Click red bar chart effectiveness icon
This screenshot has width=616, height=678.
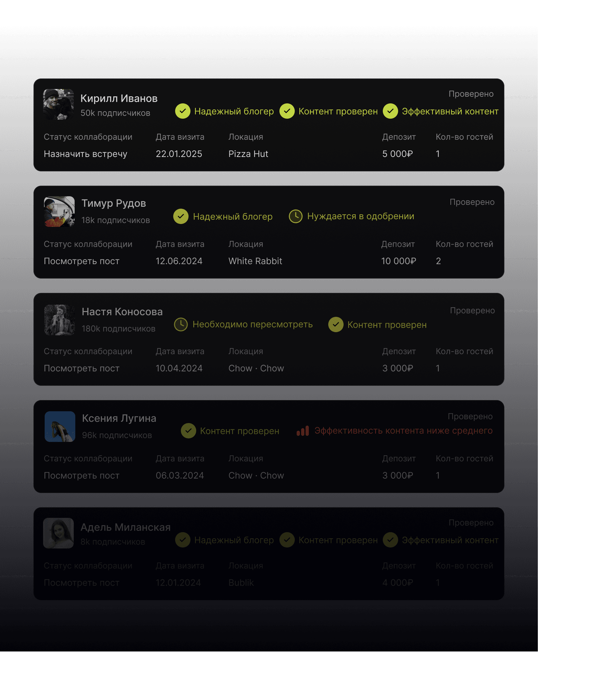[x=303, y=431]
